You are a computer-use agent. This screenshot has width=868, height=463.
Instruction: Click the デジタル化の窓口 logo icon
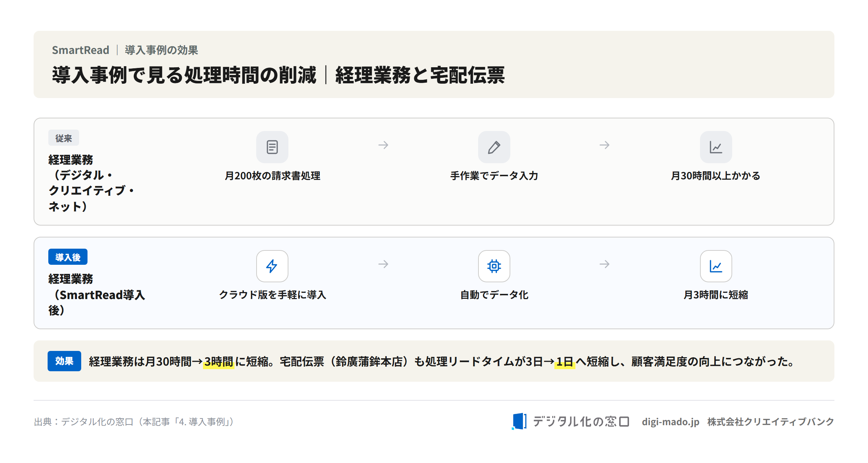[519, 421]
